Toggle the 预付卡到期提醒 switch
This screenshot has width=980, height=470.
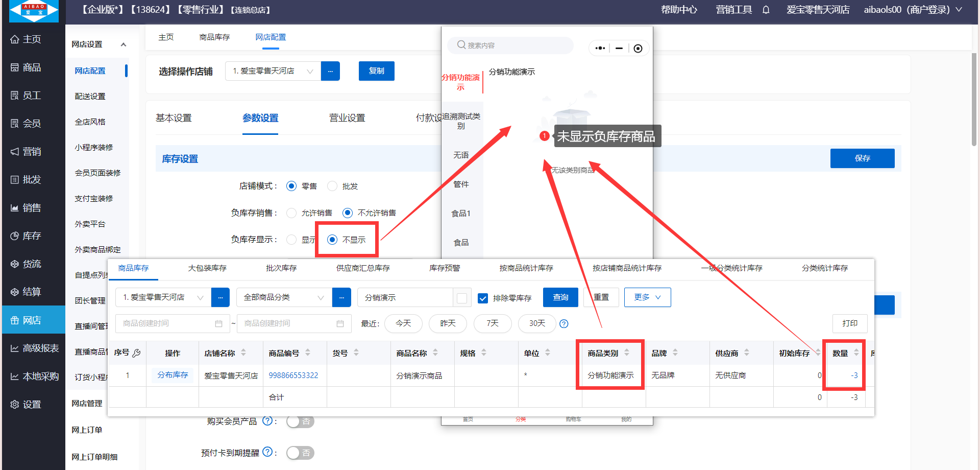pyautogui.click(x=300, y=453)
